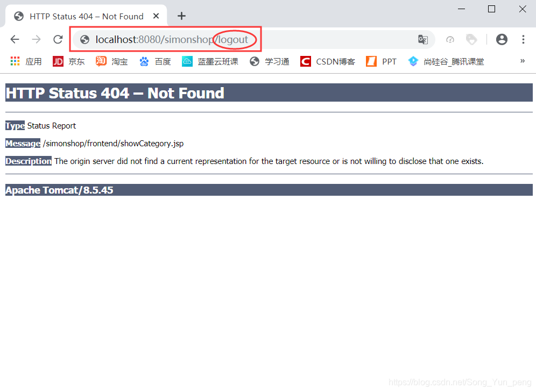Image resolution: width=536 pixels, height=392 pixels.
Task: Expand hidden bookmarks with double chevron
Action: (523, 61)
